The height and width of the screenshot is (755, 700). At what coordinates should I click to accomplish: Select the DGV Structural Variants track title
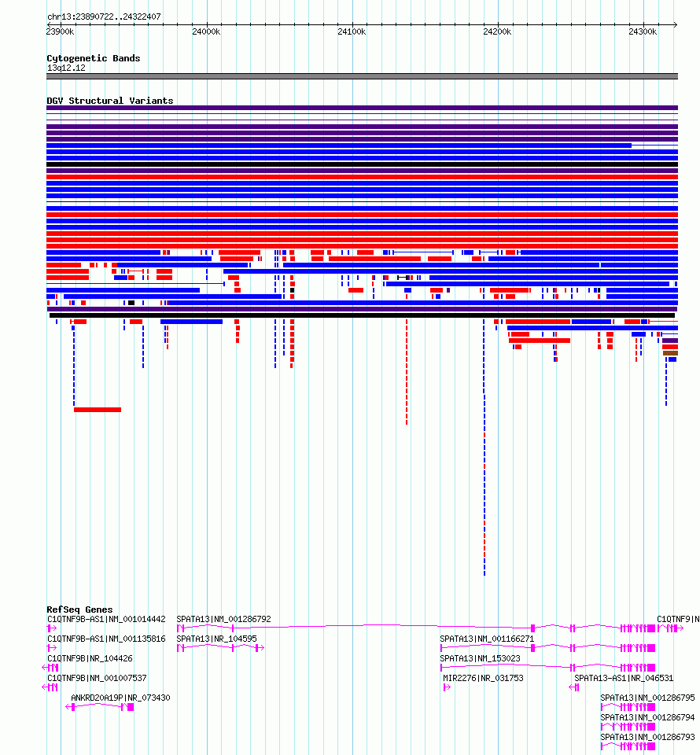pos(110,101)
